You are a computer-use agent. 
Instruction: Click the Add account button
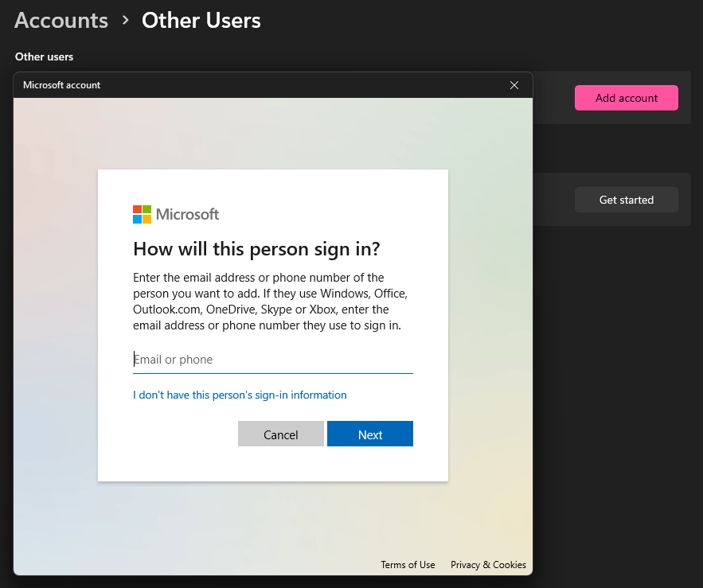[627, 98]
